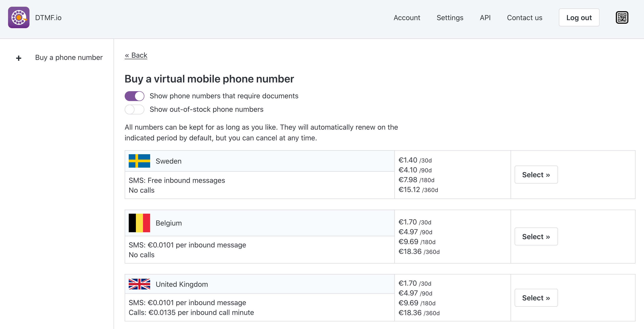This screenshot has height=329, width=644.
Task: Disable showing numbers that require documents
Action: (x=134, y=96)
